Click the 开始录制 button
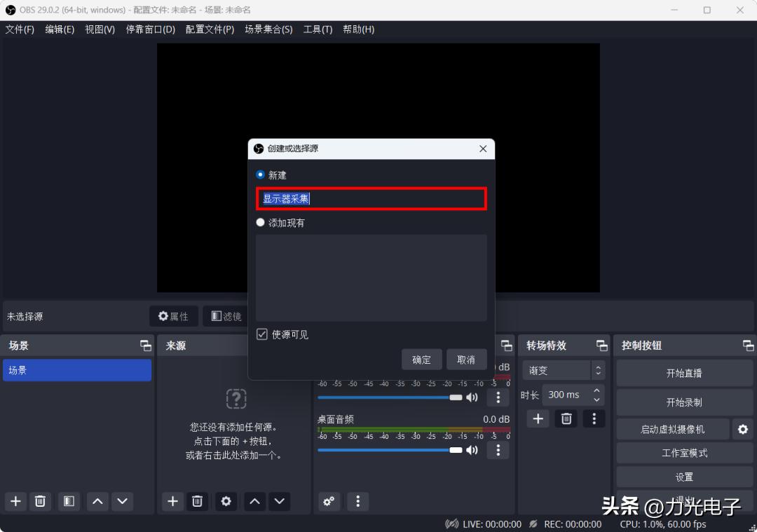757x532 pixels. click(683, 402)
